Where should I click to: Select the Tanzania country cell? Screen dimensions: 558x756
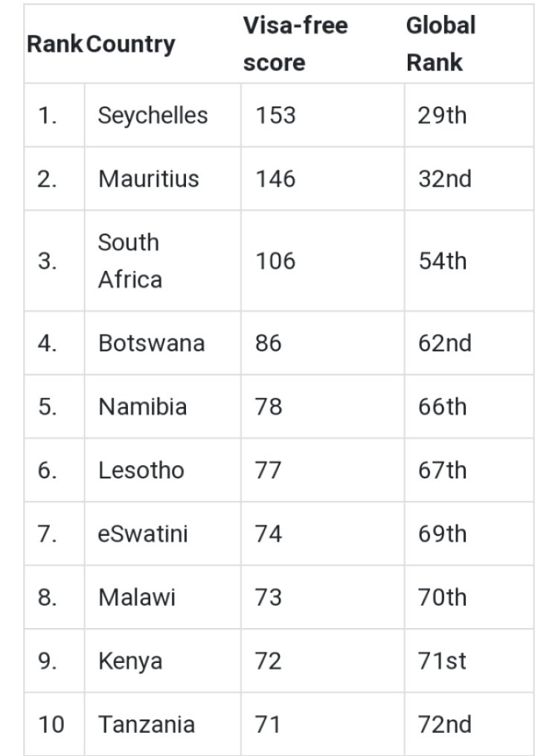tap(147, 725)
